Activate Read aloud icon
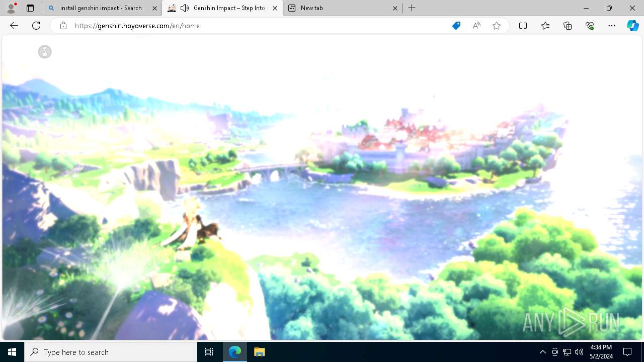Screen dimensions: 644x362 coord(476,26)
